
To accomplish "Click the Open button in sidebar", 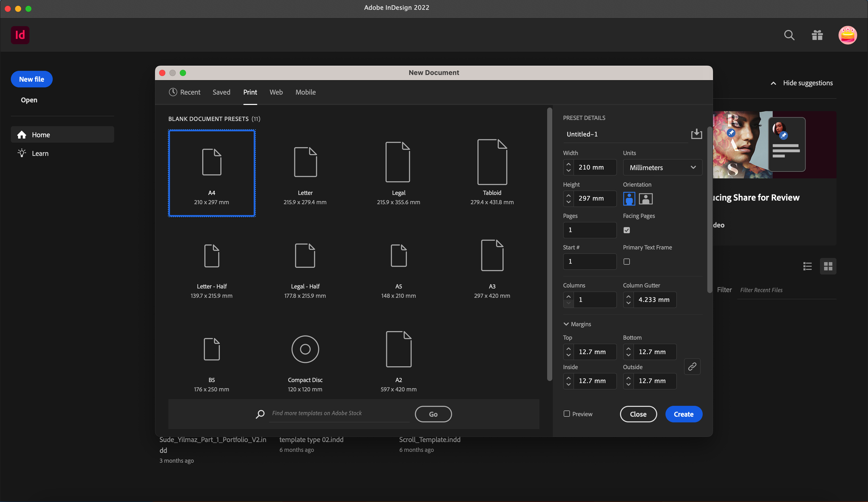I will pyautogui.click(x=29, y=100).
